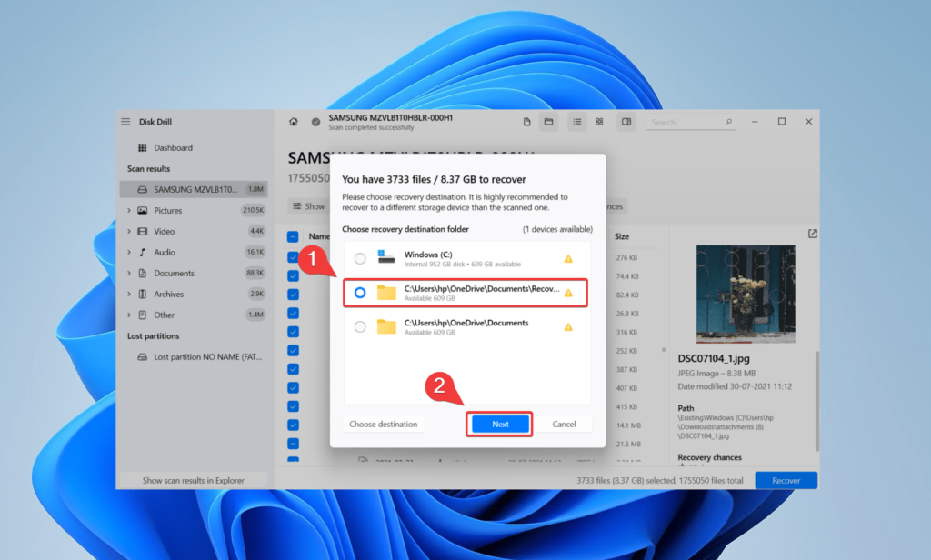Open Choose destination in the dialog
This screenshot has width=931, height=560.
pyautogui.click(x=383, y=423)
